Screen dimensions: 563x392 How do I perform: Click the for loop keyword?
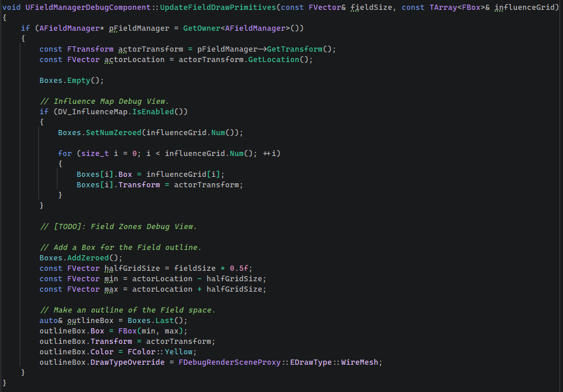pos(67,153)
